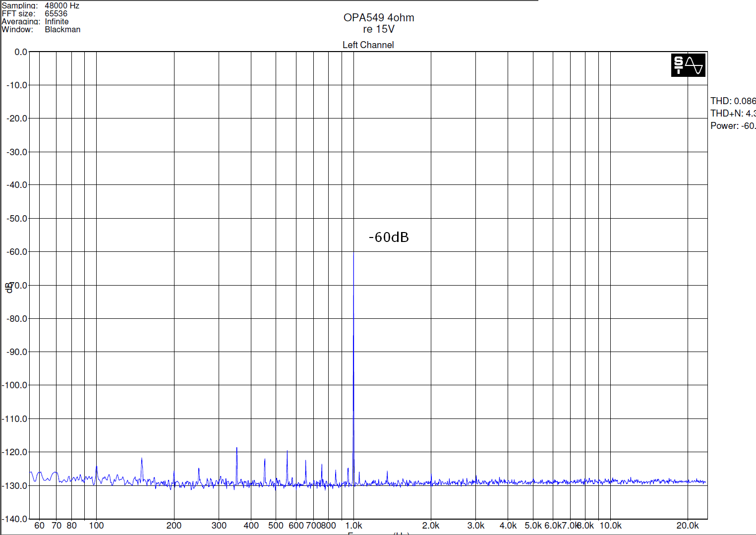Click the Averaging Infinite text
756x535 pixels.
point(35,21)
